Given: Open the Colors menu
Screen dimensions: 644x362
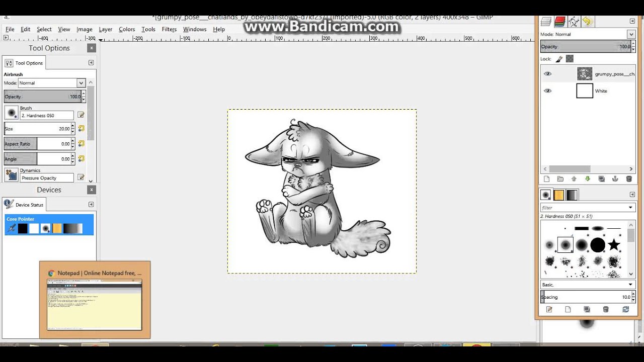Looking at the screenshot, I should (x=127, y=29).
